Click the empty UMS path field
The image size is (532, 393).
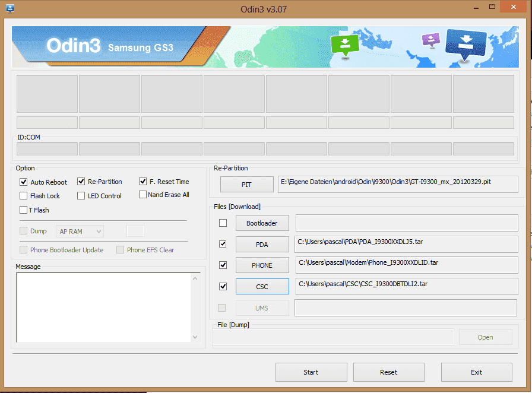coord(406,308)
